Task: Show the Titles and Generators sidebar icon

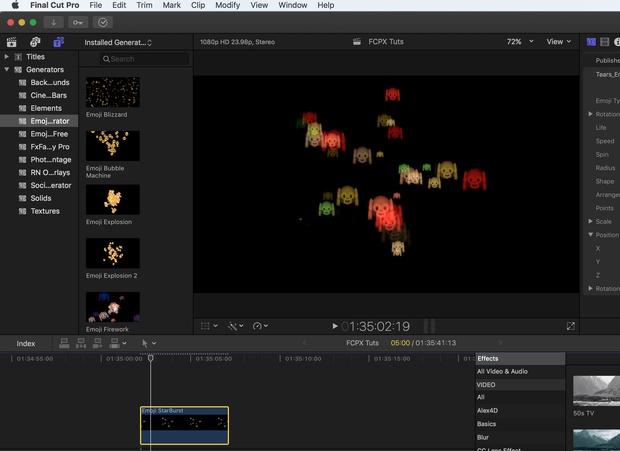Action: pyautogui.click(x=59, y=42)
